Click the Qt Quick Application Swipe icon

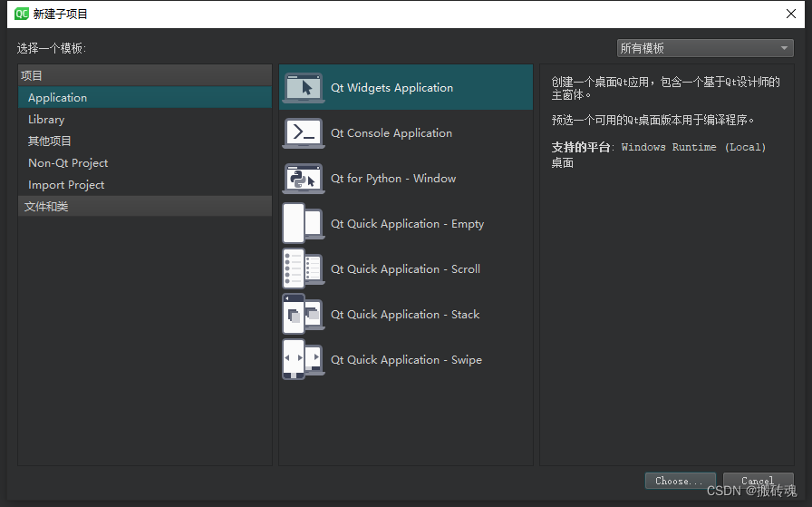(x=304, y=360)
